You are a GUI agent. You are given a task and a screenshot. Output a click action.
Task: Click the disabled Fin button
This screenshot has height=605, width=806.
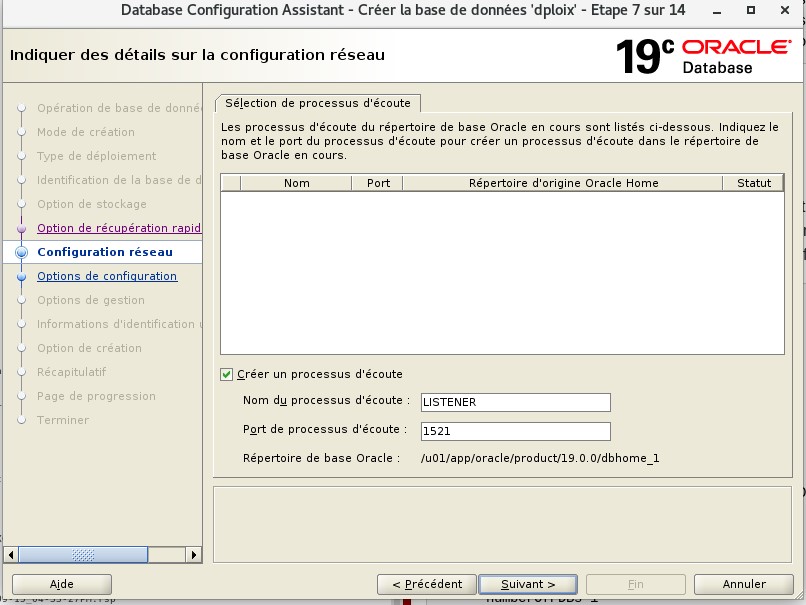click(636, 584)
